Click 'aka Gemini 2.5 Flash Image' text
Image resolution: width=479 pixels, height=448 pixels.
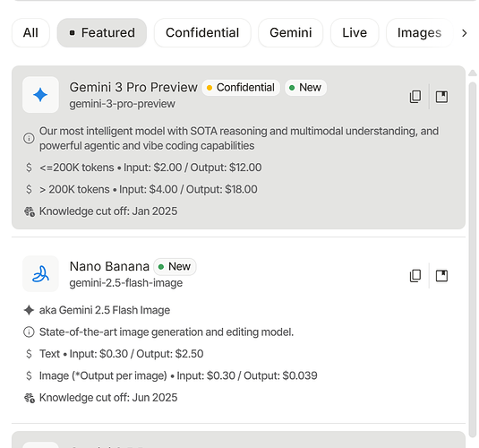(x=105, y=310)
